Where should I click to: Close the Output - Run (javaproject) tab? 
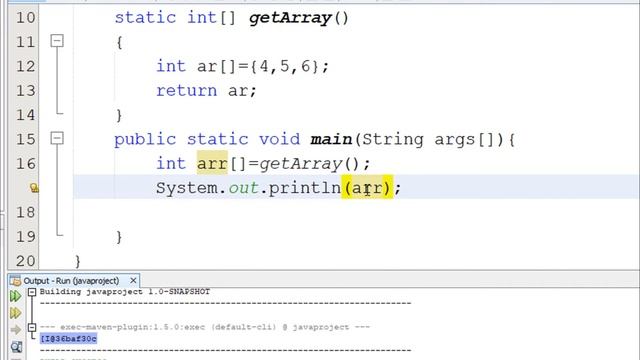coord(133,281)
